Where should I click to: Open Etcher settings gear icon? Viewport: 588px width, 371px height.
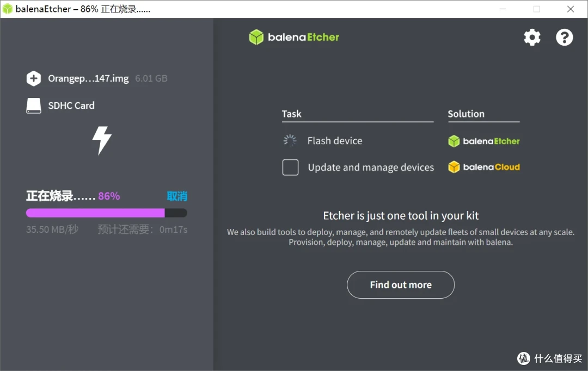532,37
